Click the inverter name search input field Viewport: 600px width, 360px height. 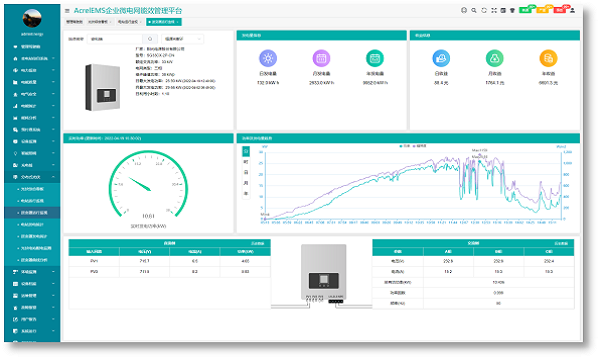tap(115, 39)
